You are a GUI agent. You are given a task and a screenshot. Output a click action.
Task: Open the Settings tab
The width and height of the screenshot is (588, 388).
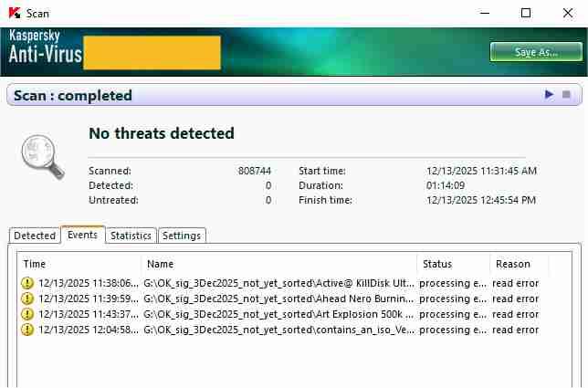pos(182,236)
